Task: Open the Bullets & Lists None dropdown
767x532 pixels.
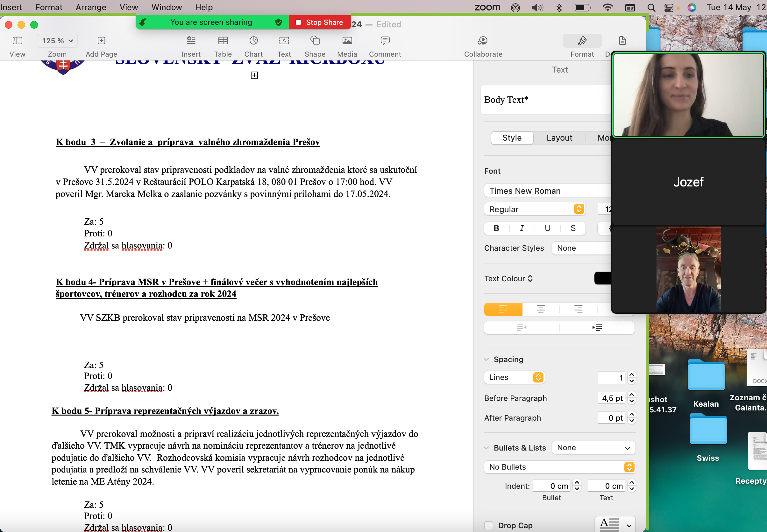Action: (593, 448)
